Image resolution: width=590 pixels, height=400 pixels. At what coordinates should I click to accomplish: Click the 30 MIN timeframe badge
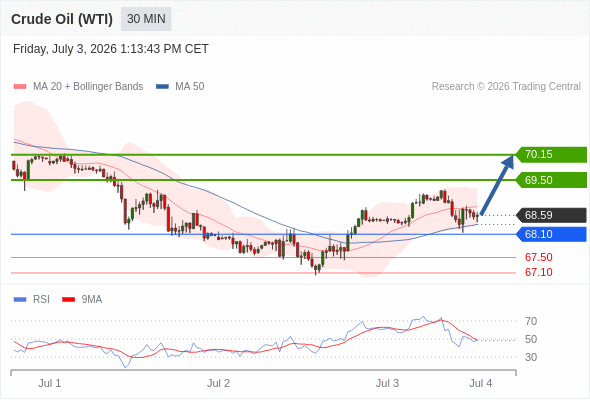coord(146,19)
